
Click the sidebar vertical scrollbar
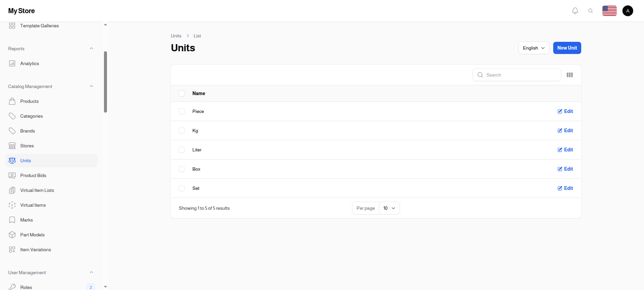[106, 82]
